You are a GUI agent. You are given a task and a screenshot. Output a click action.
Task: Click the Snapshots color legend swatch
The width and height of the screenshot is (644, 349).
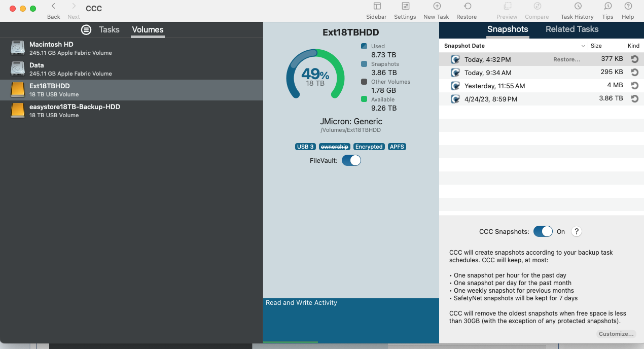pyautogui.click(x=364, y=64)
